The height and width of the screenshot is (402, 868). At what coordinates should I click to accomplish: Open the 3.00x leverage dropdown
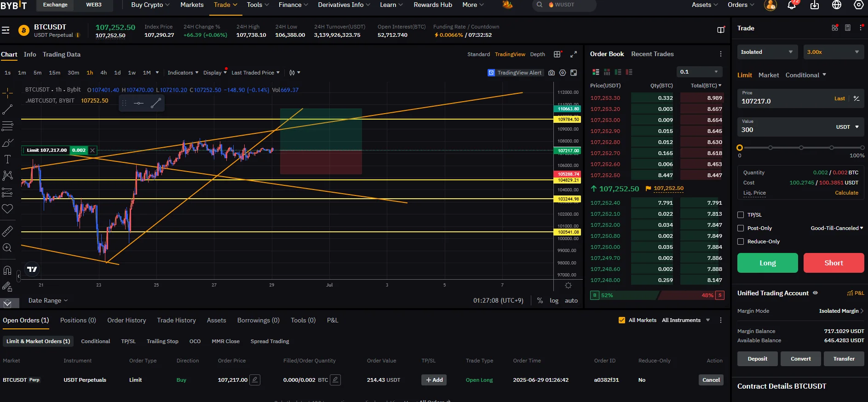tap(833, 52)
